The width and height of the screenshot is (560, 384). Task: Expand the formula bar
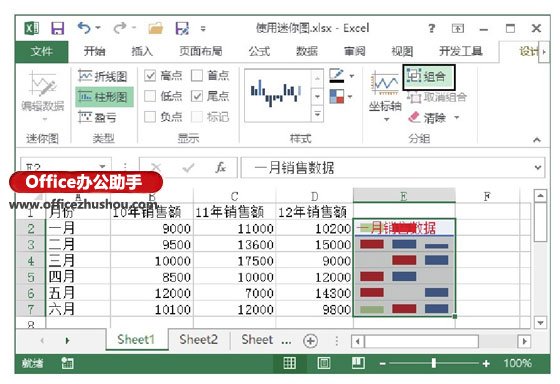(538, 167)
